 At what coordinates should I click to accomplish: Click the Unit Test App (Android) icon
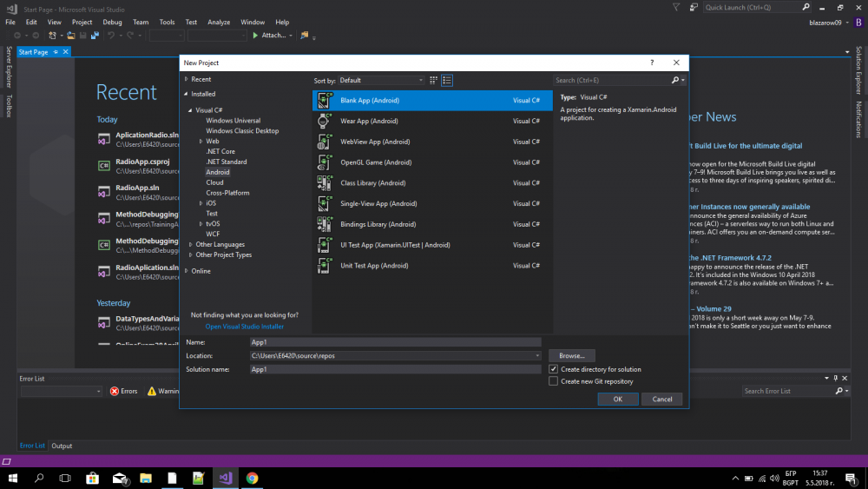(x=325, y=265)
